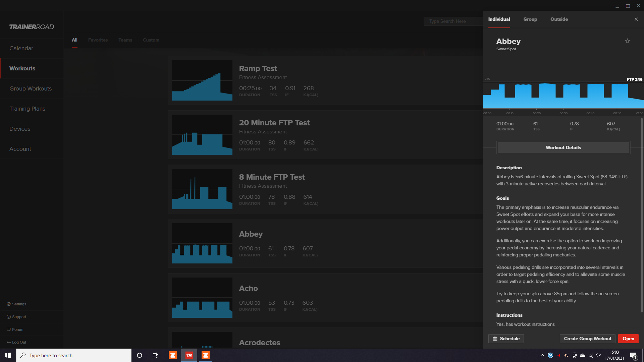Log Out of TrainerRoad

click(x=16, y=342)
